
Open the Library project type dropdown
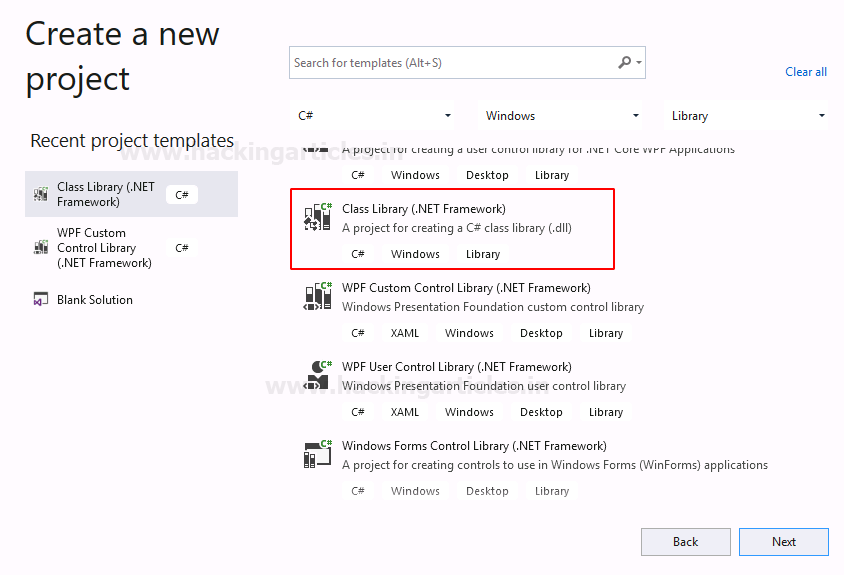[747, 116]
